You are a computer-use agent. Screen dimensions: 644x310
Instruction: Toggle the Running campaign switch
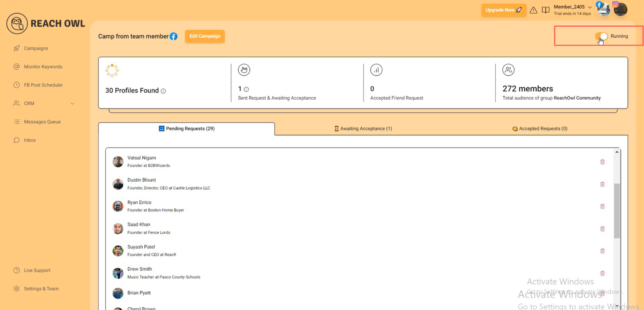pos(601,36)
